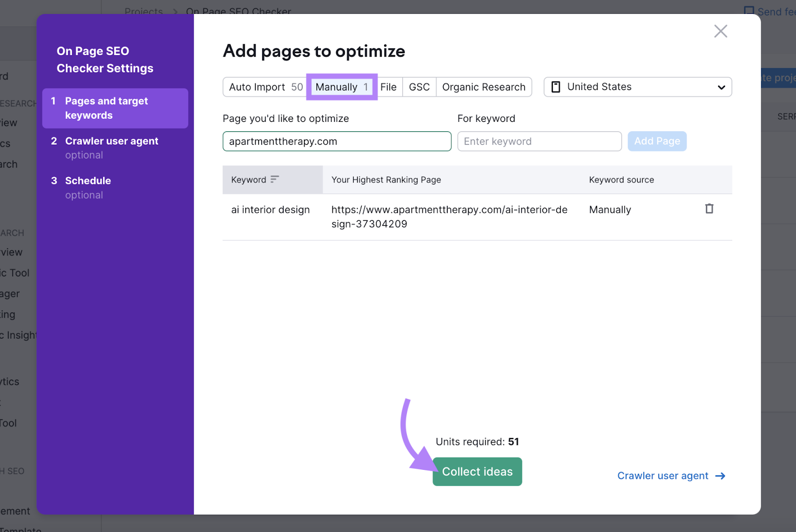Open the GSC import tab
Image resolution: width=796 pixels, height=532 pixels.
coord(419,87)
